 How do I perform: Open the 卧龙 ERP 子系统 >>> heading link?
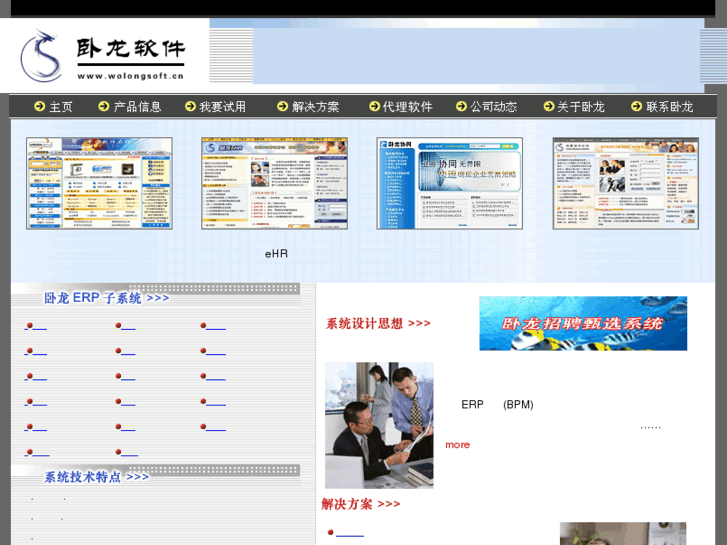click(x=107, y=298)
